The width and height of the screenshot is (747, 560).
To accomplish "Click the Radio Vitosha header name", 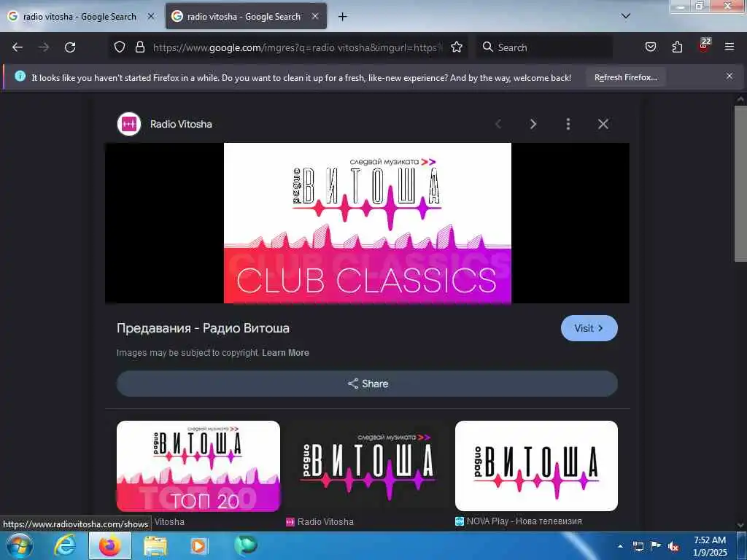I will [181, 124].
